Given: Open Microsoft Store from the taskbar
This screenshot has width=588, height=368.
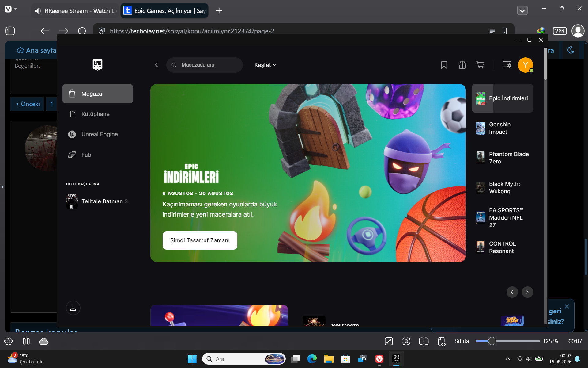Looking at the screenshot, I should [345, 359].
